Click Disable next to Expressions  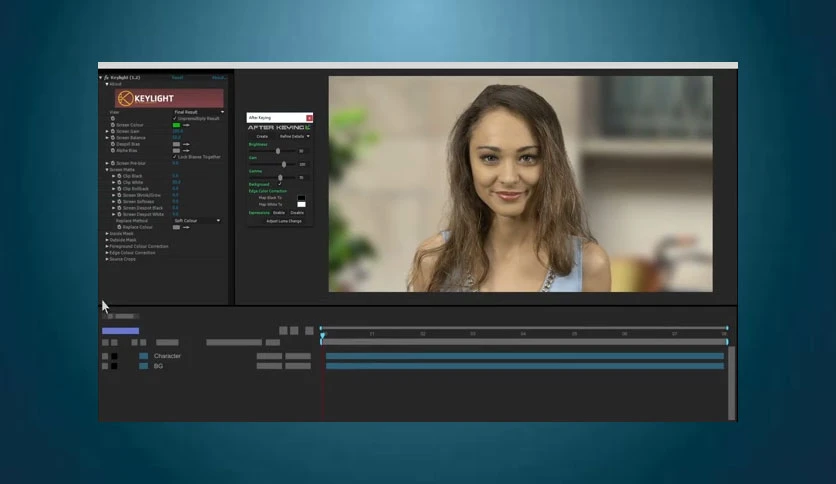[x=297, y=213]
